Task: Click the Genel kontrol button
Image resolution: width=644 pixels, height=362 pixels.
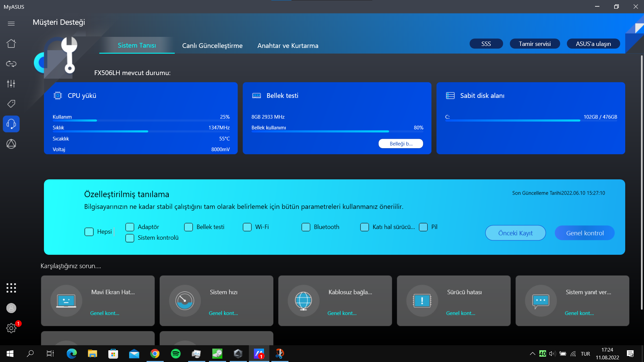Action: 584,233
